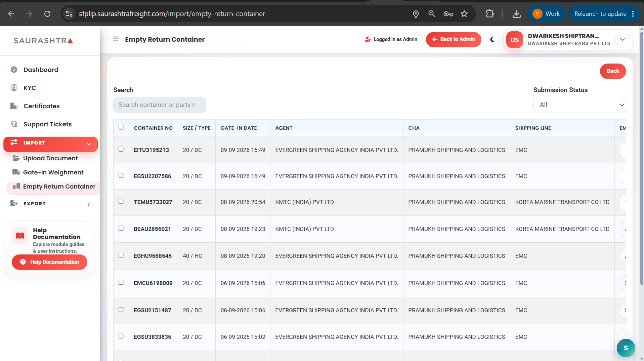Click the password key icon in address bar
The image size is (644, 361).
pyautogui.click(x=448, y=14)
